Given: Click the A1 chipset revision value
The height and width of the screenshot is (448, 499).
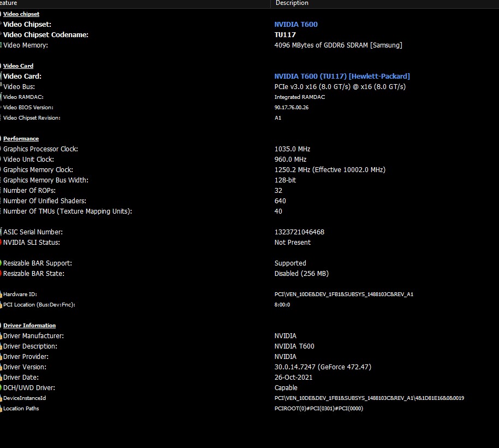Looking at the screenshot, I should coord(278,118).
